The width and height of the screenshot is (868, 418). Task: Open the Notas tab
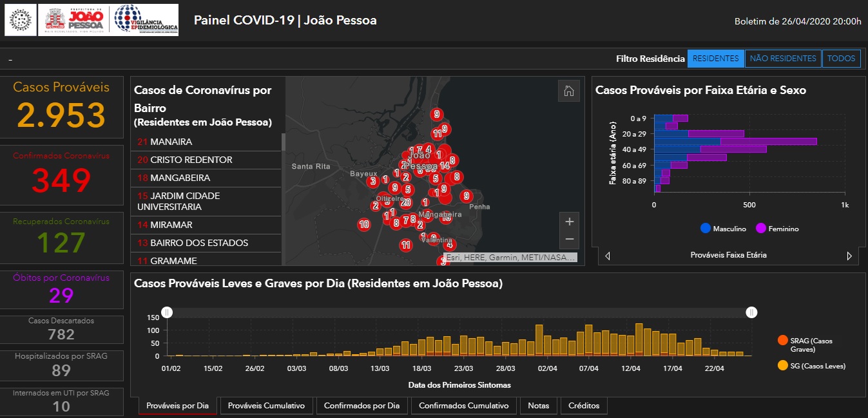point(539,406)
